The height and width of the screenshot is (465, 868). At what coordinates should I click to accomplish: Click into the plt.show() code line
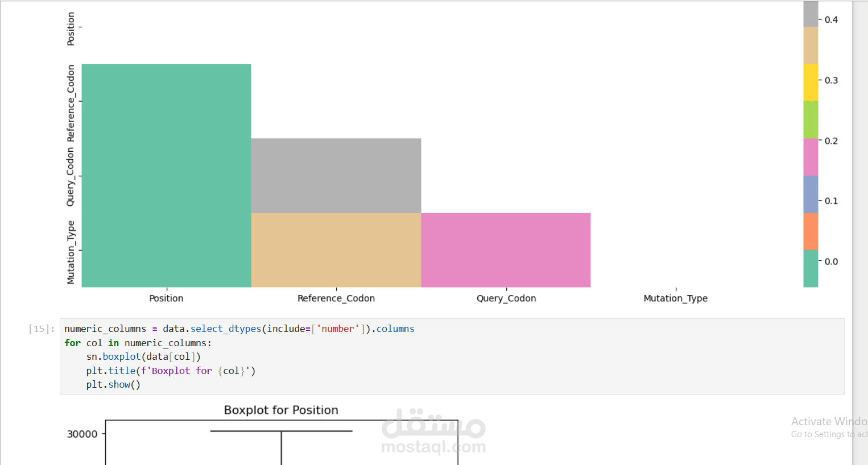point(113,384)
